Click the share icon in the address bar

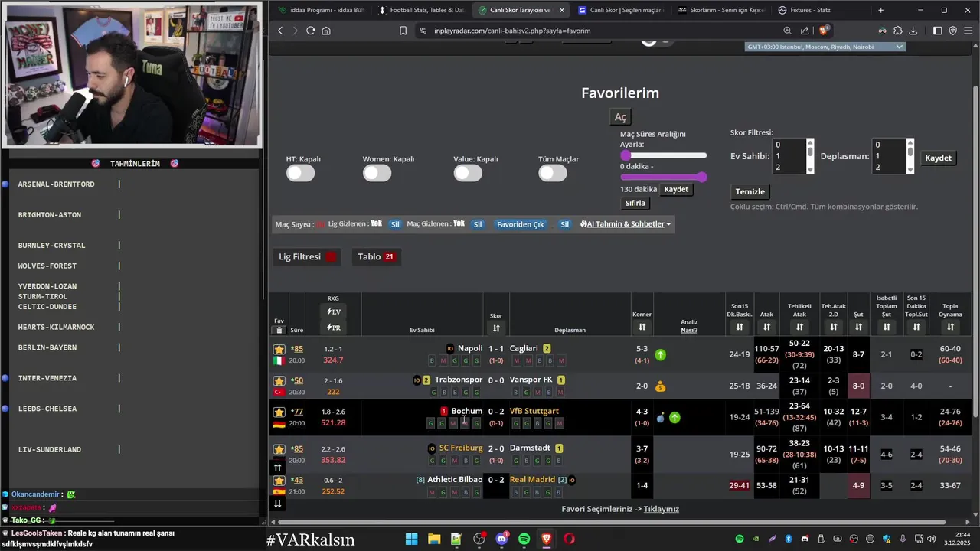click(805, 31)
